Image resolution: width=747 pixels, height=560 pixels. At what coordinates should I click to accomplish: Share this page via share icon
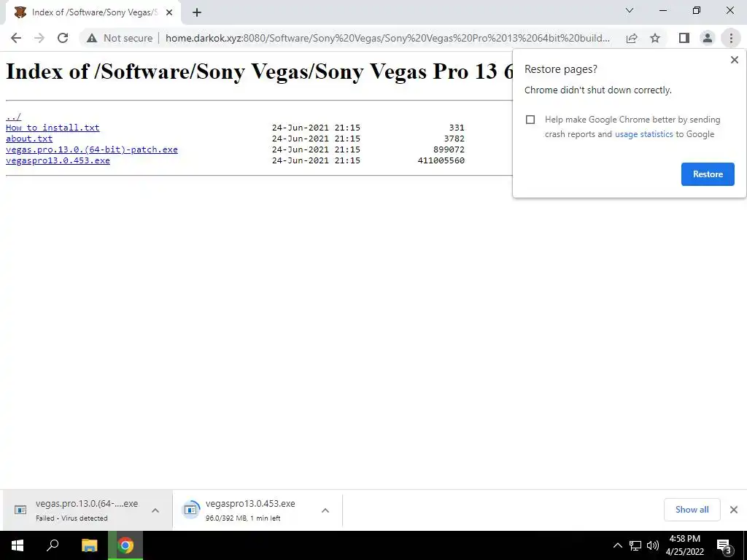[632, 38]
